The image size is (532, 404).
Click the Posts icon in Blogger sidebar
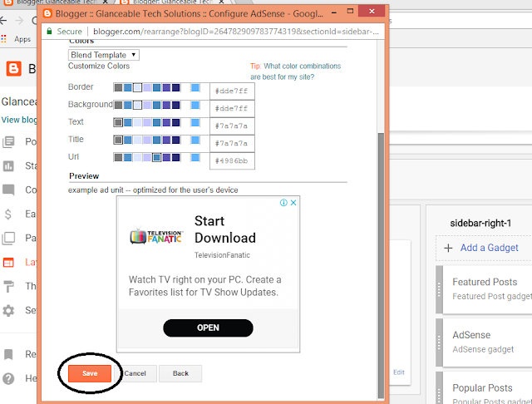pos(8,141)
